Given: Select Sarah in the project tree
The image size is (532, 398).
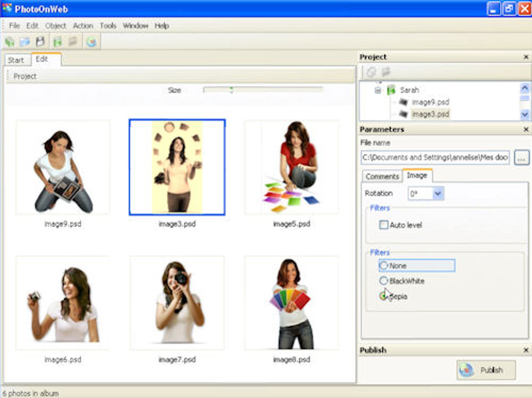Looking at the screenshot, I should [410, 90].
